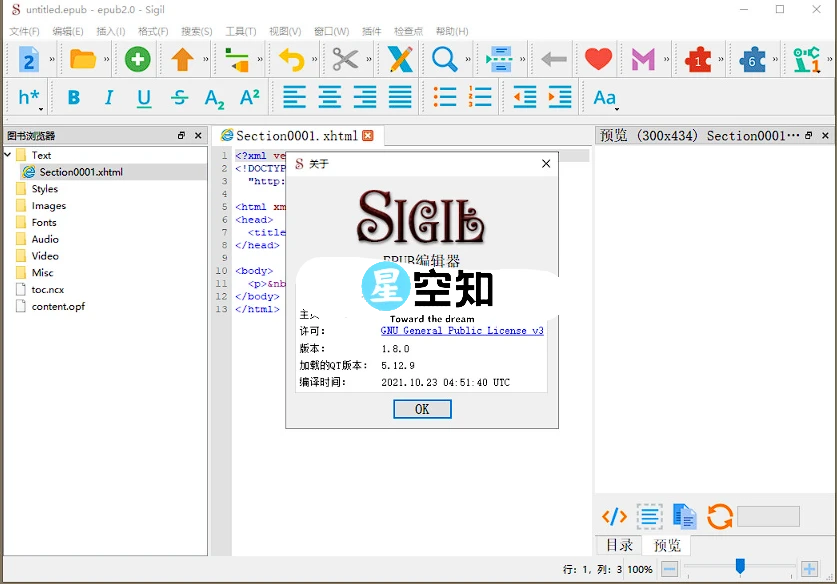Click the Cut scissors icon

(347, 60)
